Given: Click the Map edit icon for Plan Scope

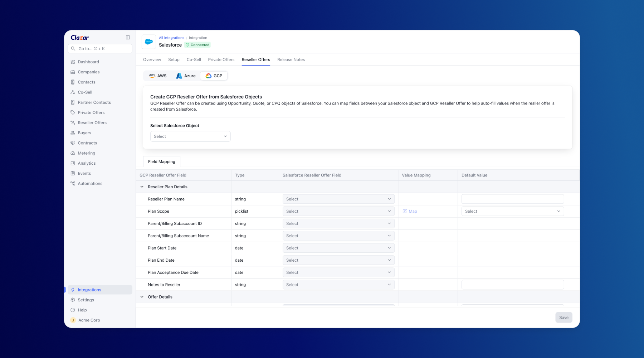Looking at the screenshot, I should click(405, 211).
